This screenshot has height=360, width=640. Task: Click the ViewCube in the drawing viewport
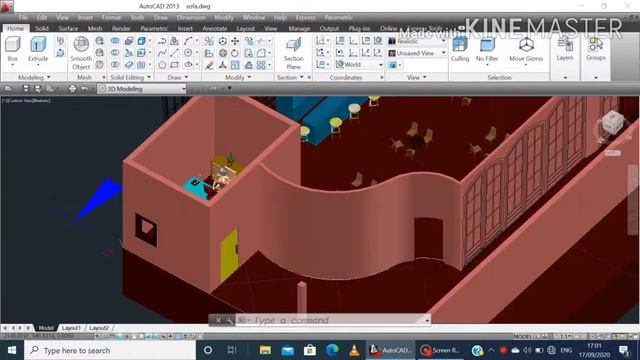pyautogui.click(x=613, y=122)
